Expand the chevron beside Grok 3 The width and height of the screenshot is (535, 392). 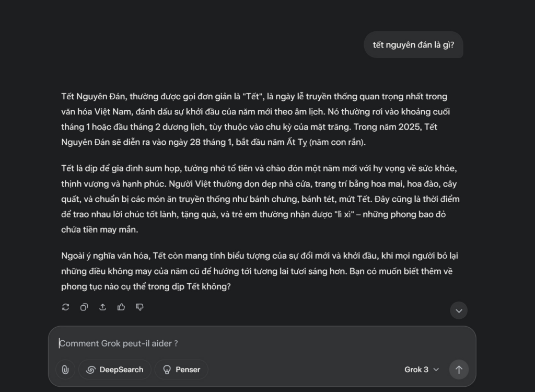436,370
